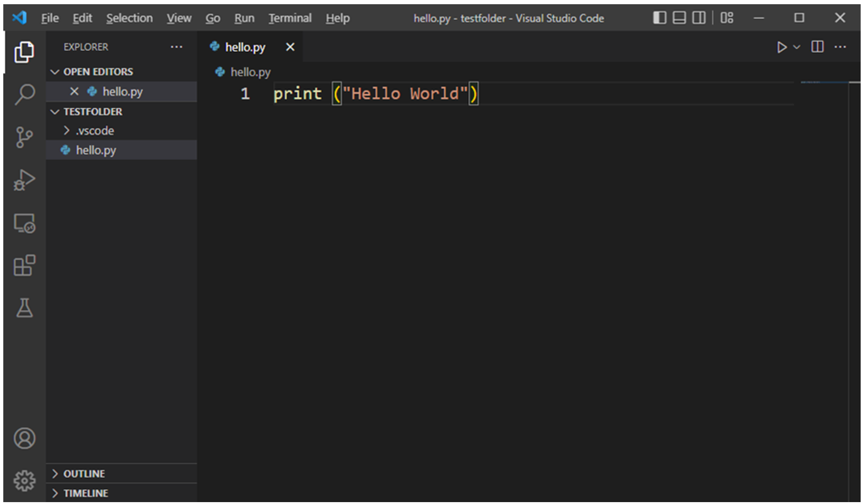863x504 pixels.
Task: Open the run button dropdown arrow
Action: (796, 47)
